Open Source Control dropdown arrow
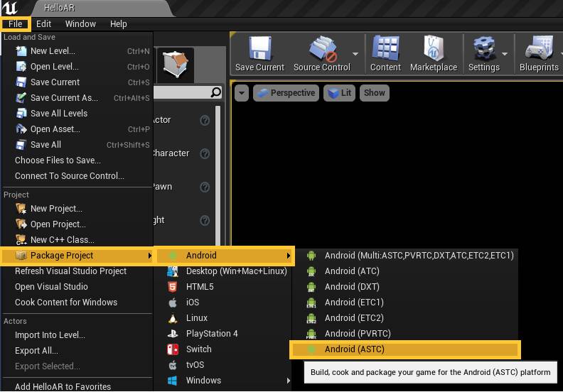The width and height of the screenshot is (563, 392). coord(355,54)
